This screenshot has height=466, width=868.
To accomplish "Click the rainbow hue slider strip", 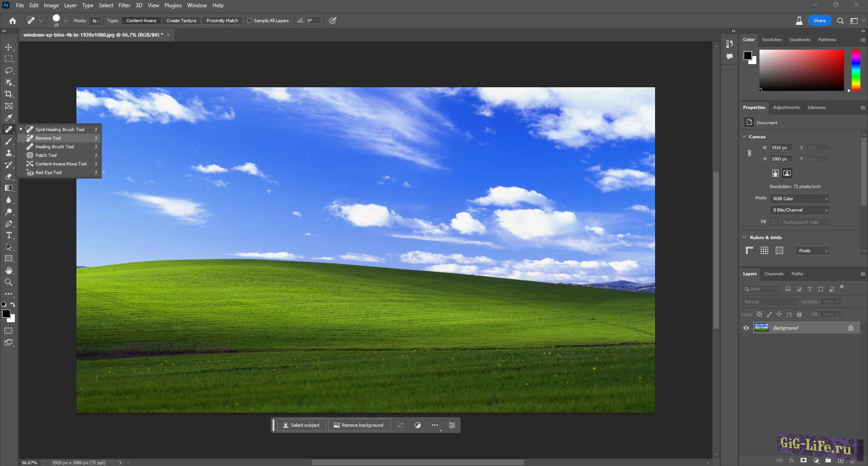I will pos(856,70).
